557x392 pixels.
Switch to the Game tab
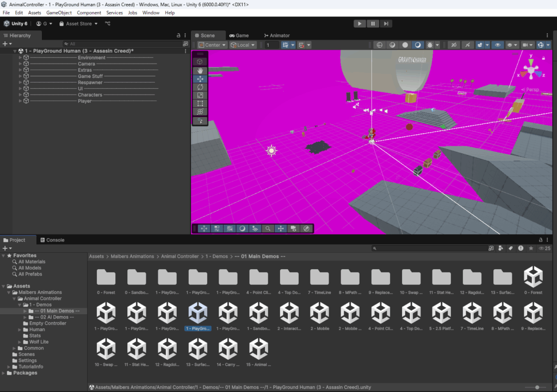tap(239, 35)
